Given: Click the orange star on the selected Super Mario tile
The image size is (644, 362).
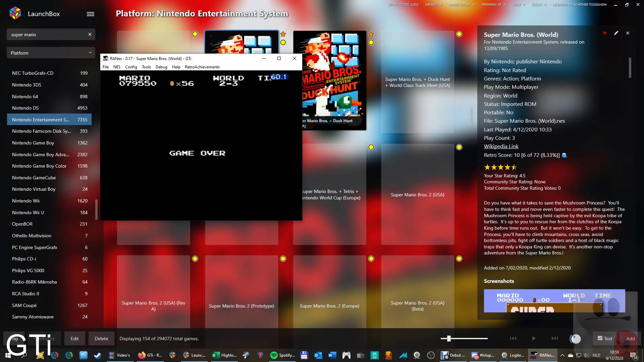Looking at the screenshot, I should click(283, 34).
